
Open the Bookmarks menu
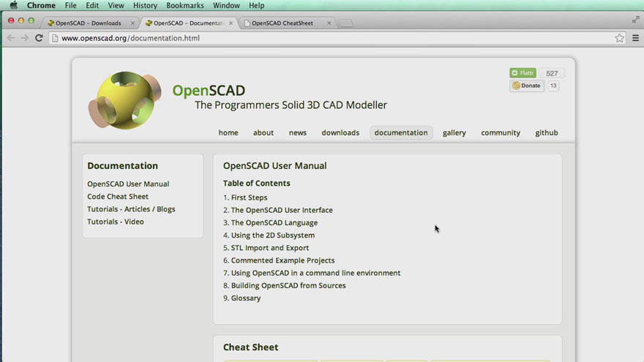click(185, 5)
